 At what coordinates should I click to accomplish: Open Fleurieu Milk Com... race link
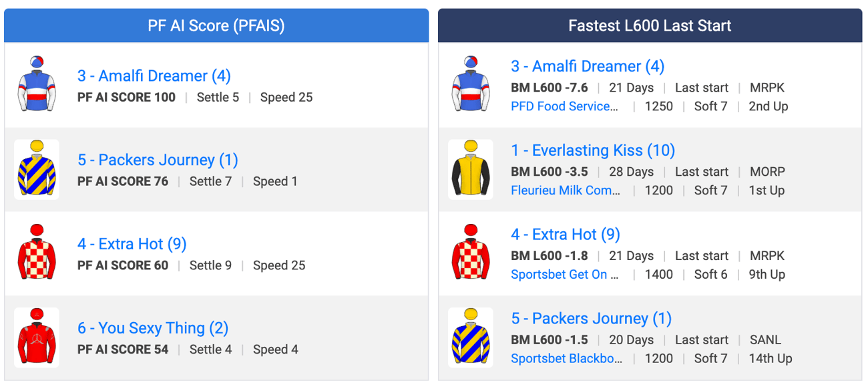(x=566, y=190)
